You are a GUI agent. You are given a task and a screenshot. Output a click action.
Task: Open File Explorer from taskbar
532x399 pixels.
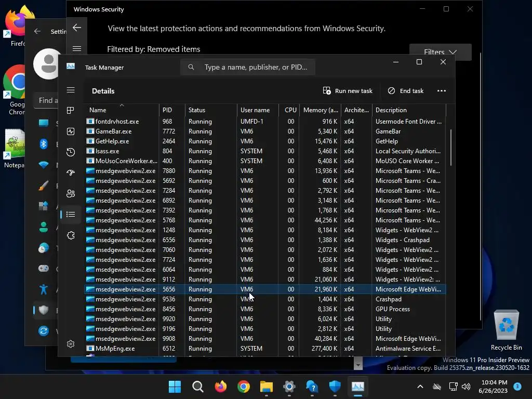[x=267, y=387]
